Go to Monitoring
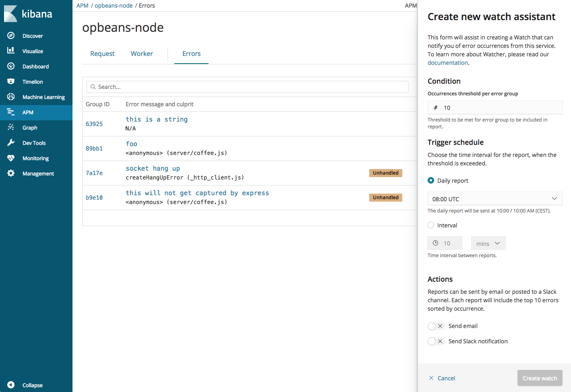 35,158
